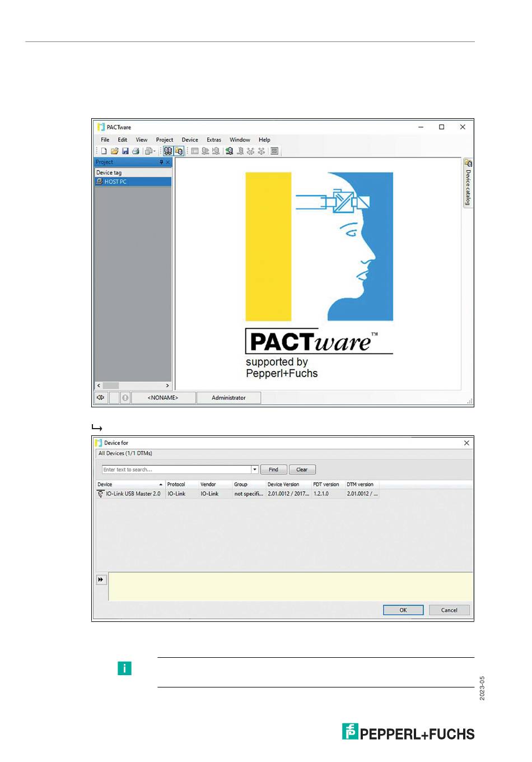Open the print options dropdown icon

pos(150,151)
